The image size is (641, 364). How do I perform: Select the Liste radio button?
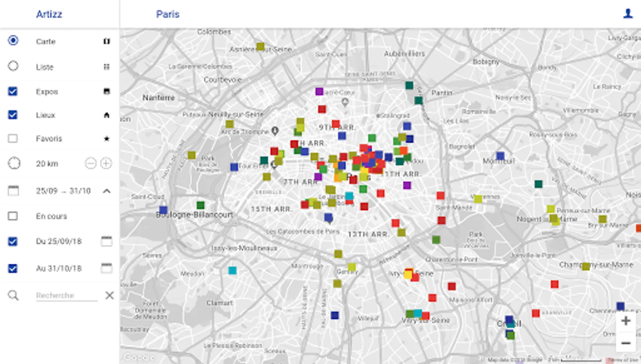tap(13, 66)
